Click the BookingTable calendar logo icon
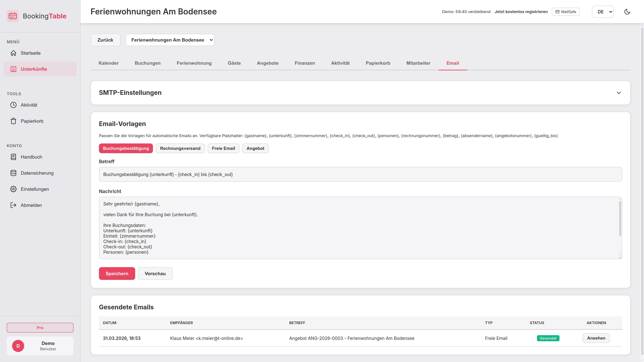This screenshot has height=362, width=644. click(13, 16)
